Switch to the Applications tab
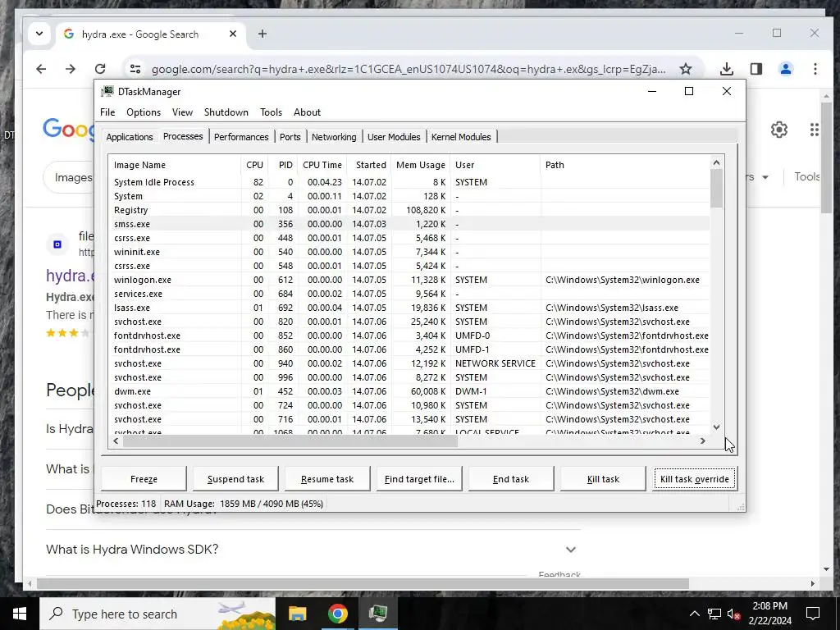The height and width of the screenshot is (630, 840). tap(130, 137)
